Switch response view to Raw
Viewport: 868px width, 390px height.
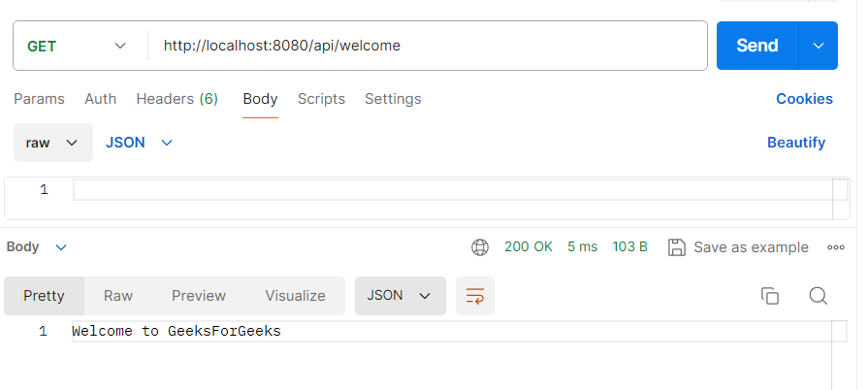(118, 296)
